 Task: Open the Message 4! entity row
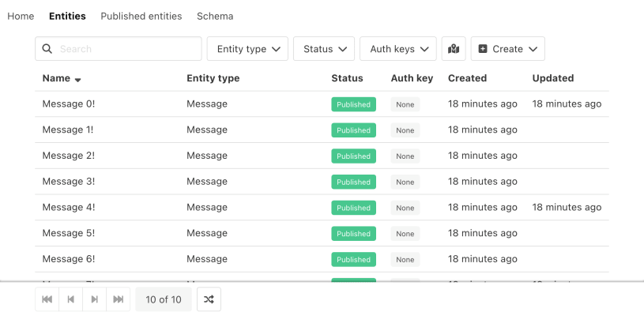click(x=69, y=208)
